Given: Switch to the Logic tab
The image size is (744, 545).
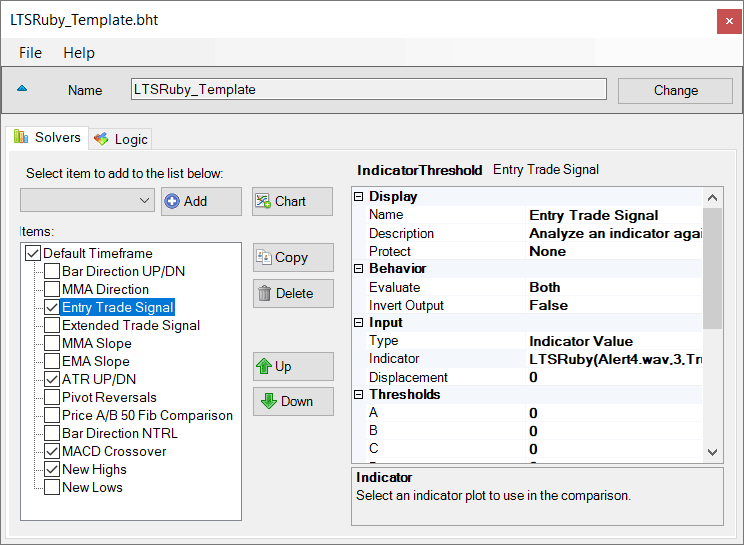Looking at the screenshot, I should tap(121, 139).
